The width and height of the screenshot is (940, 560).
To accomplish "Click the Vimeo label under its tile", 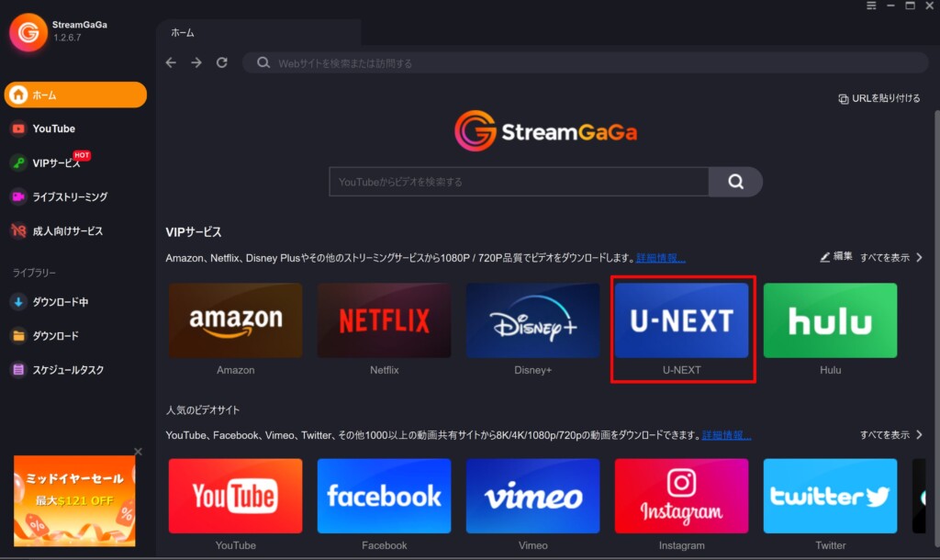I will tap(533, 545).
